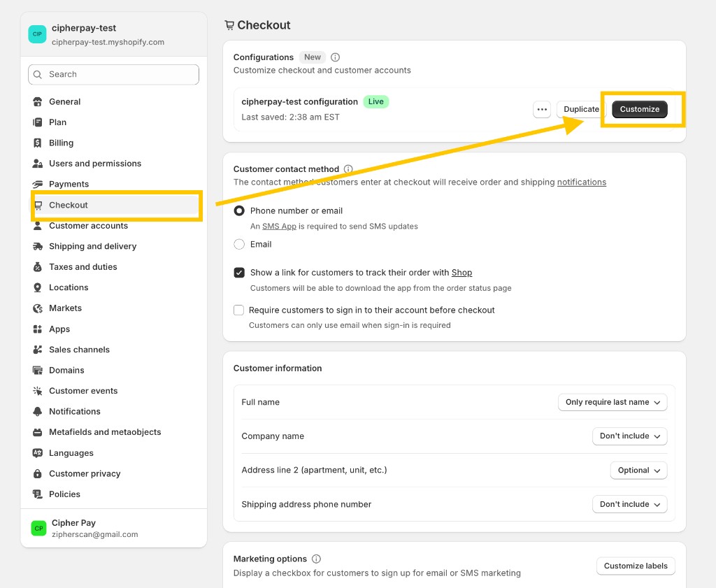Click the Notifications bell icon
The width and height of the screenshot is (716, 588).
(x=38, y=411)
